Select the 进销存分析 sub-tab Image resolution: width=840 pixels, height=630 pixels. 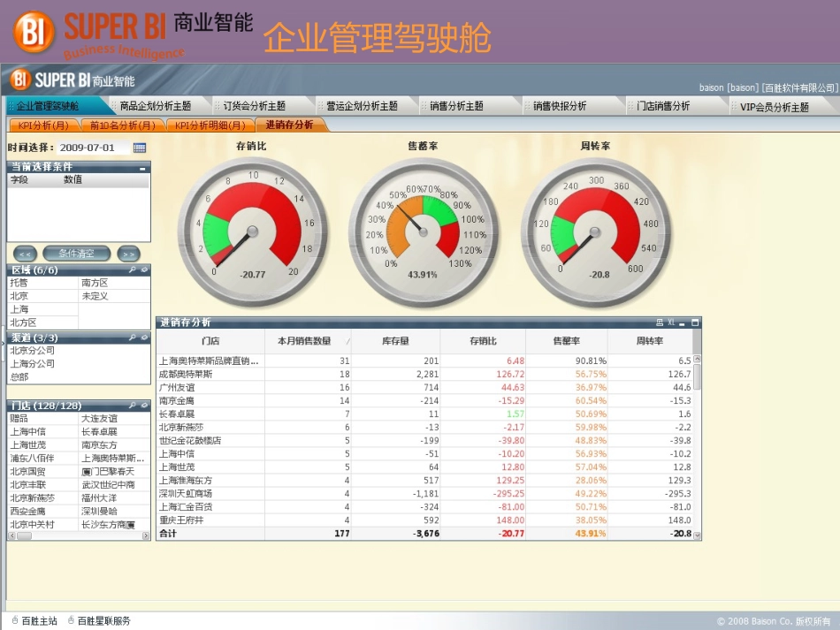(289, 125)
